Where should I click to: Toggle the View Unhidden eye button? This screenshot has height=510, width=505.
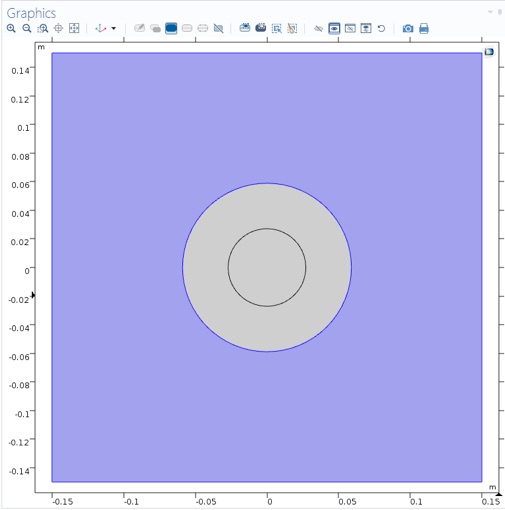(334, 28)
